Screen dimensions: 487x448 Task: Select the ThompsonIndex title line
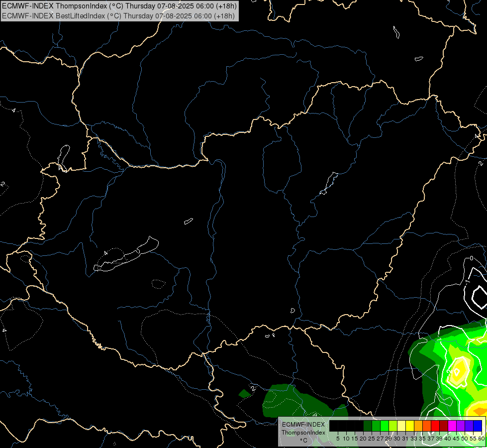119,5
